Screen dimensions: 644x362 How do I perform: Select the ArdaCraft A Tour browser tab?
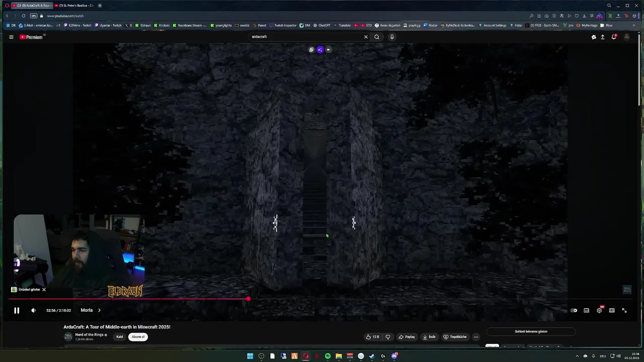[31, 6]
